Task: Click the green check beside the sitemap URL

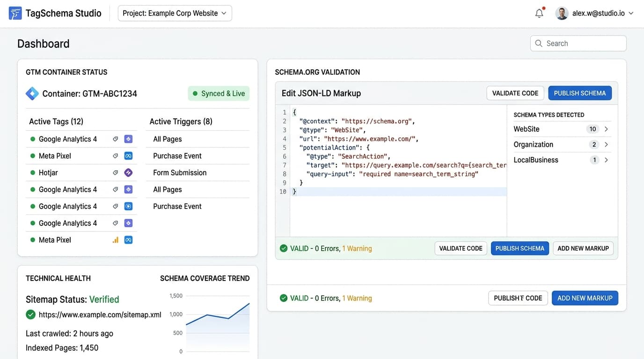Action: 31,315
